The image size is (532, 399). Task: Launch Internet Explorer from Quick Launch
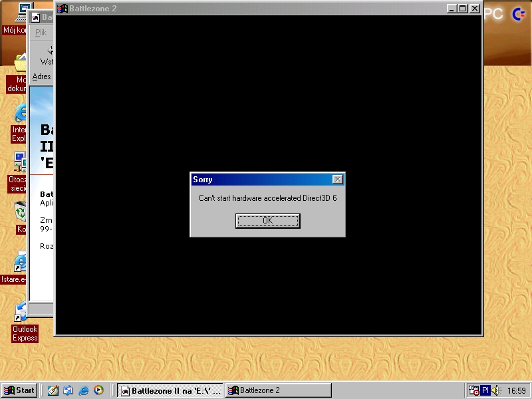tap(84, 390)
